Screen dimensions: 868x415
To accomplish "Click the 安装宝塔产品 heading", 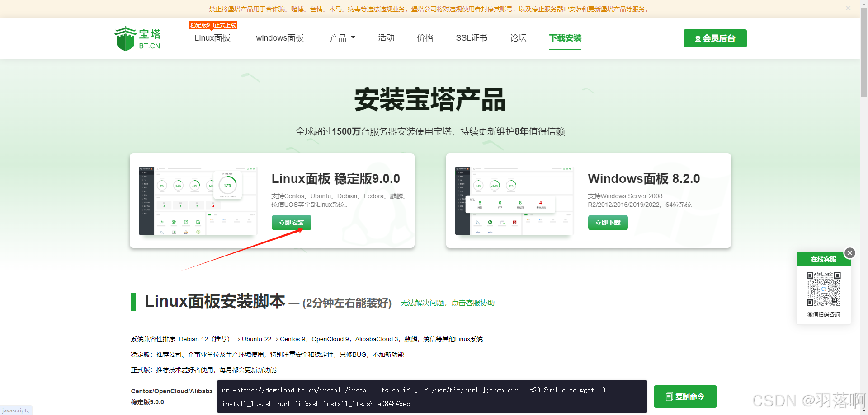I will coord(430,99).
